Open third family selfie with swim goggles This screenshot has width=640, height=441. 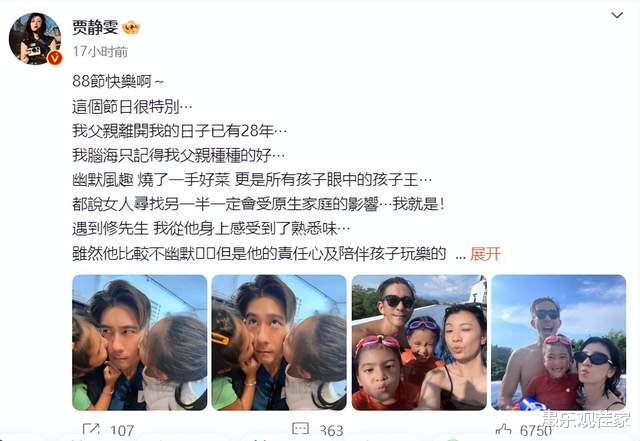coord(419,343)
